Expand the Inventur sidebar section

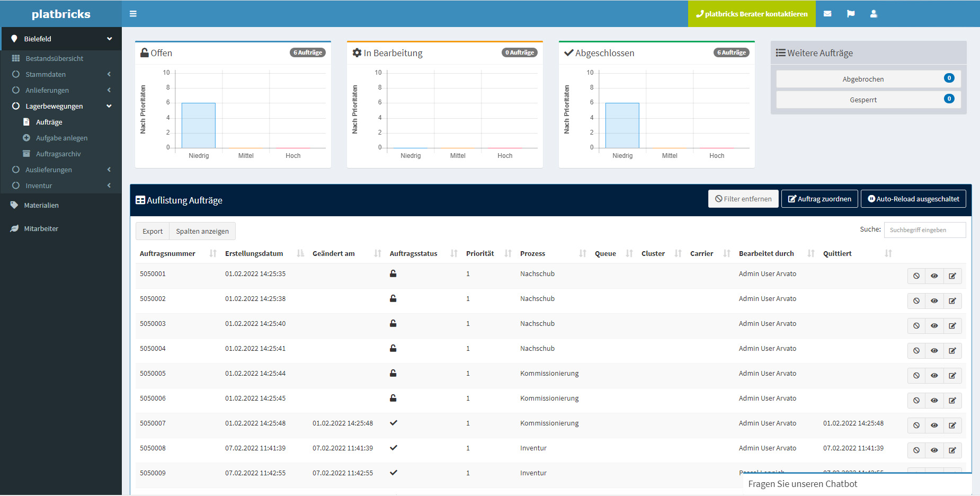click(x=39, y=185)
